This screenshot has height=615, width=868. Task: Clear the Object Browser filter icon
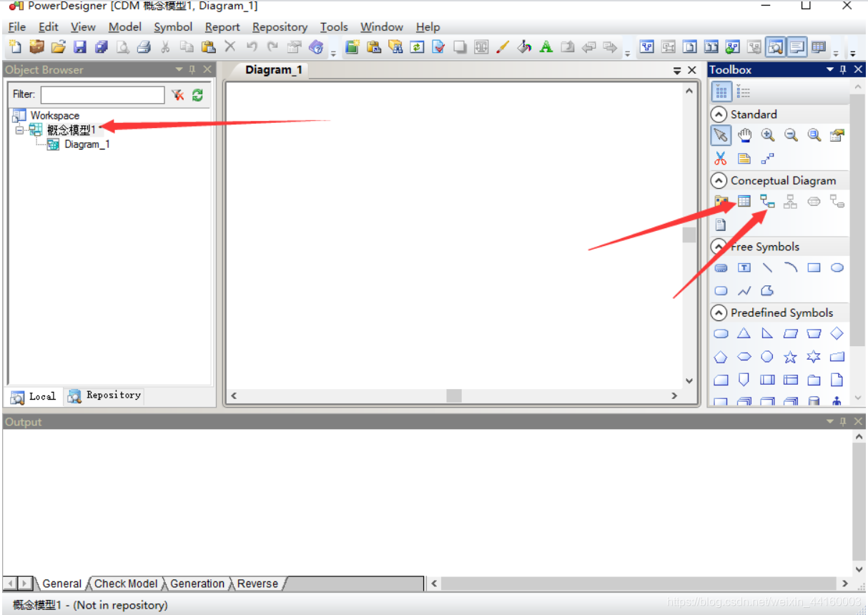tap(178, 94)
